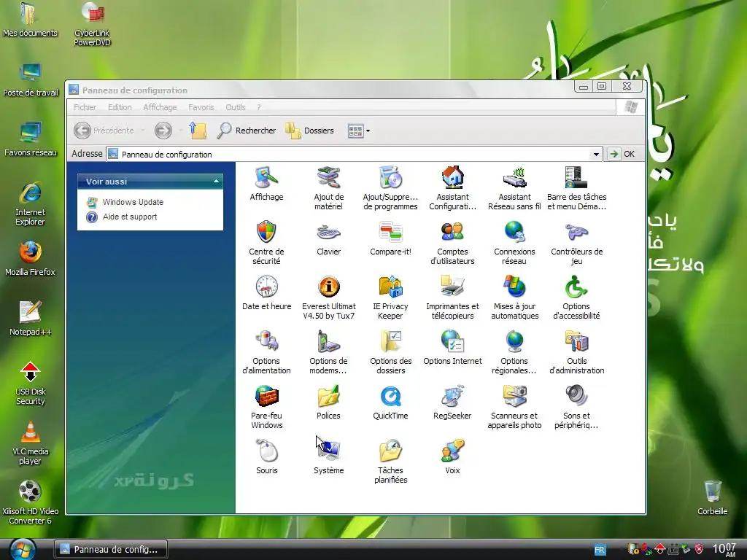Click the FR language indicator

point(600,550)
